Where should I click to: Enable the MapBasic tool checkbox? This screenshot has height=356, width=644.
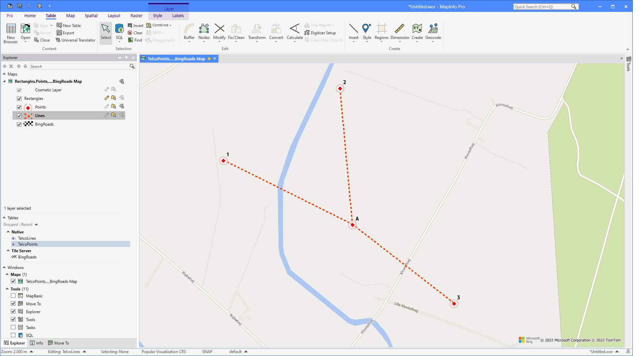point(13,296)
